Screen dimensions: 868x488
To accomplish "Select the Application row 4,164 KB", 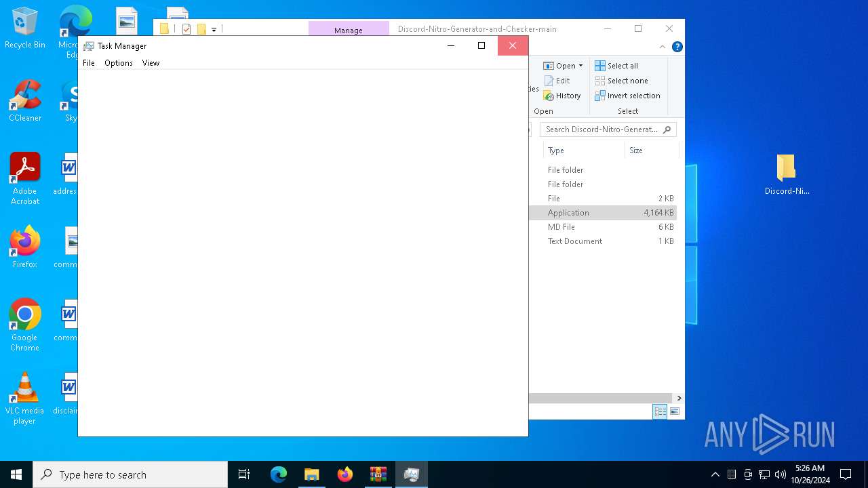I will [x=603, y=213].
